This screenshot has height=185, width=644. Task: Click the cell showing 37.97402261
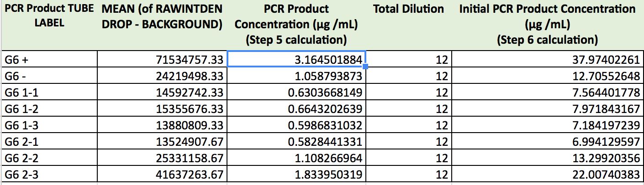pos(547,60)
